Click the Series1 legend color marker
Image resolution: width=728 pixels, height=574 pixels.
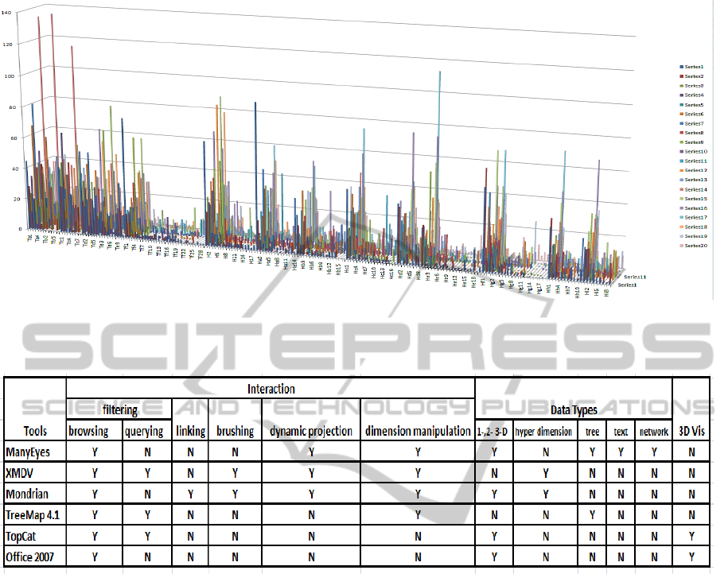[x=681, y=67]
